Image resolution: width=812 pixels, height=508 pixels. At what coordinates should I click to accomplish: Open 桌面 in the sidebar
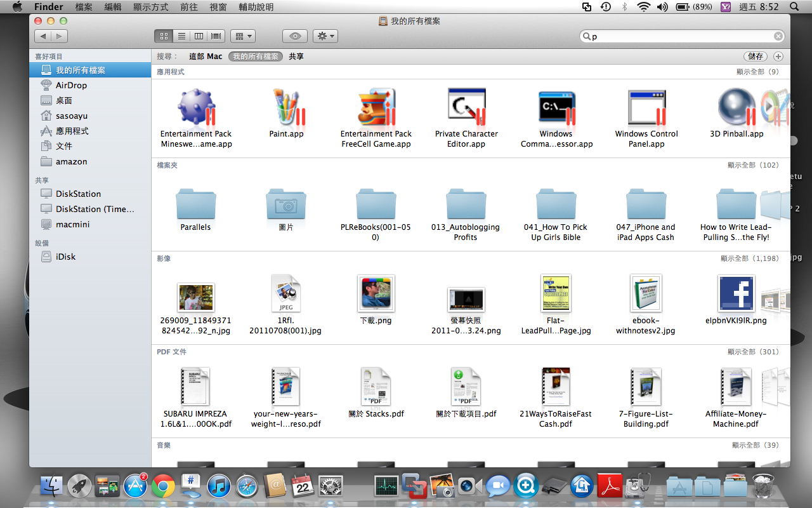coord(90,100)
